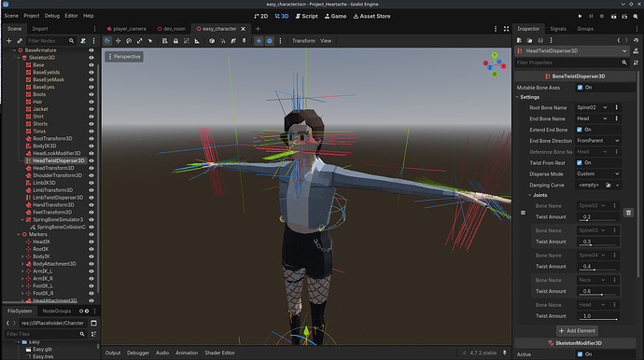Hide the Hair node via eye icon

tap(91, 102)
